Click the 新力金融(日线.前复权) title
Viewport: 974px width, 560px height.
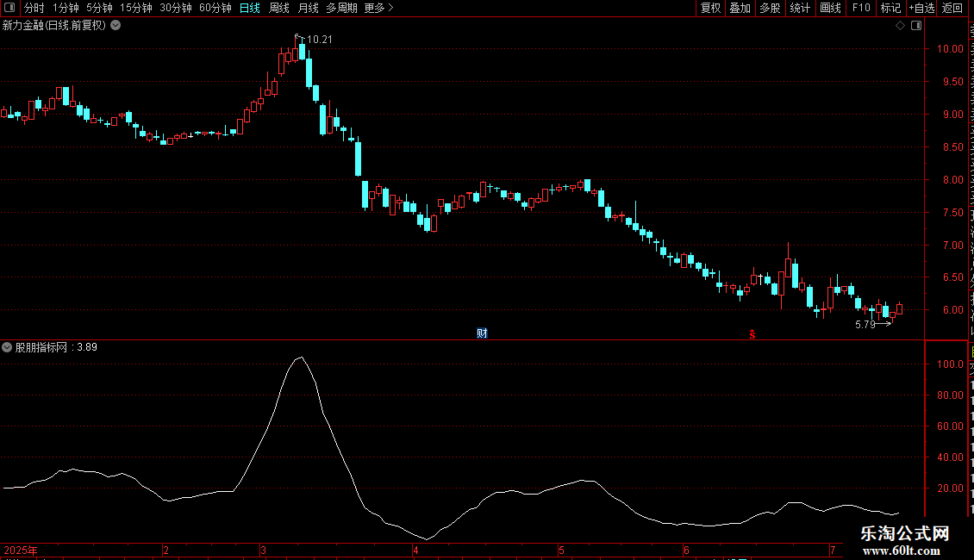(54, 26)
